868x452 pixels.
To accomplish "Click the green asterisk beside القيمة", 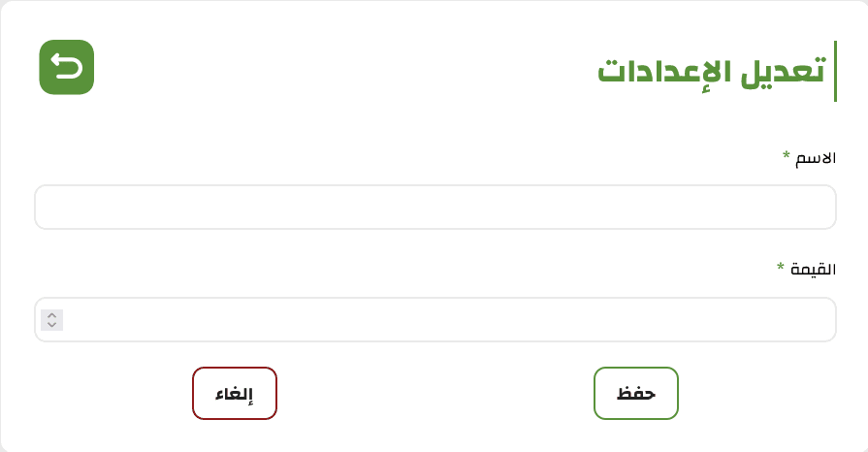I will pyautogui.click(x=781, y=267).
